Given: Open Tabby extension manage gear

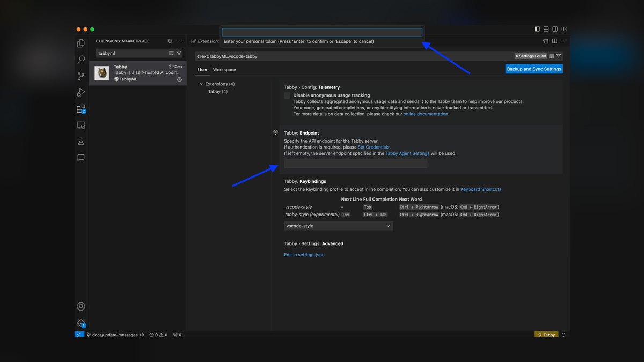Looking at the screenshot, I should click(x=179, y=79).
